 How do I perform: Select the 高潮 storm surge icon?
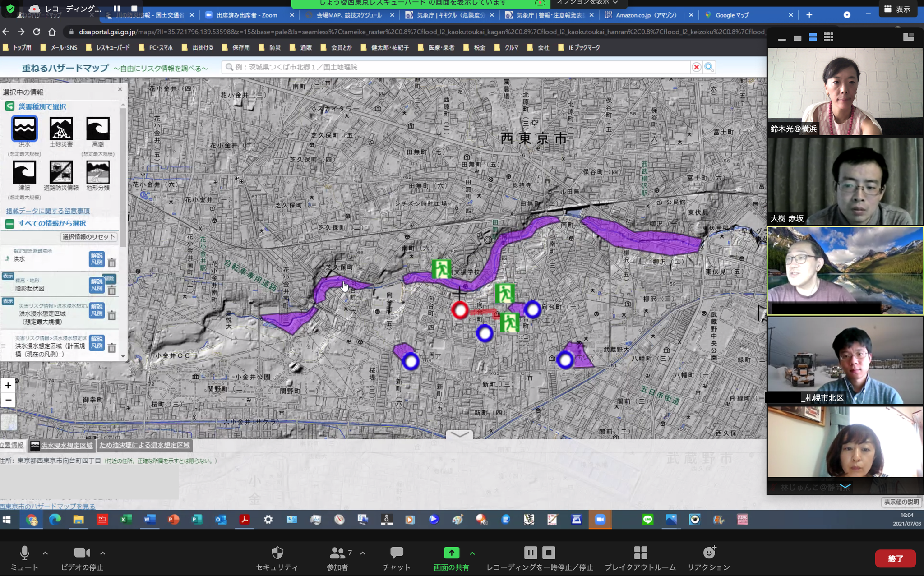[98, 129]
